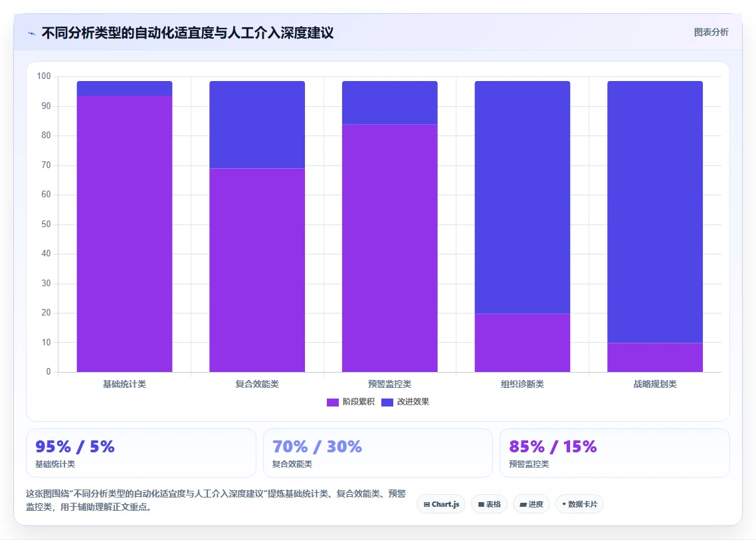Select the 数据卡片 tag chip
Screen dimensions: 756x540
pos(579,504)
